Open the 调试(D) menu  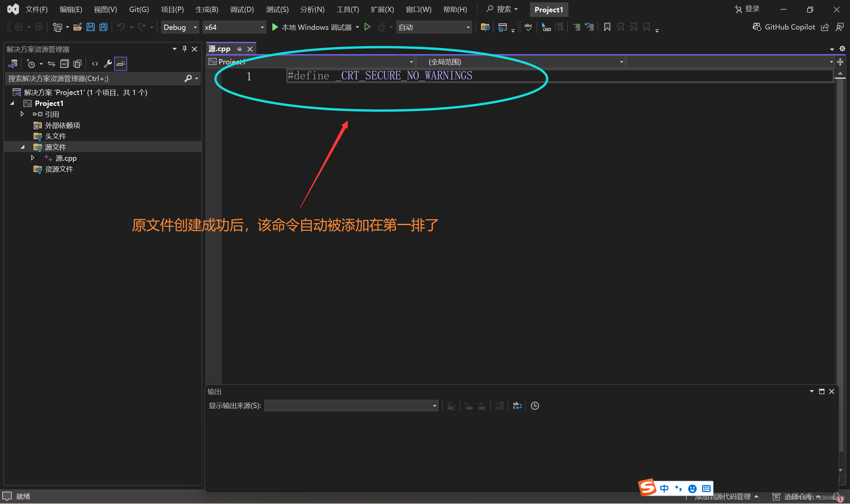point(242,10)
